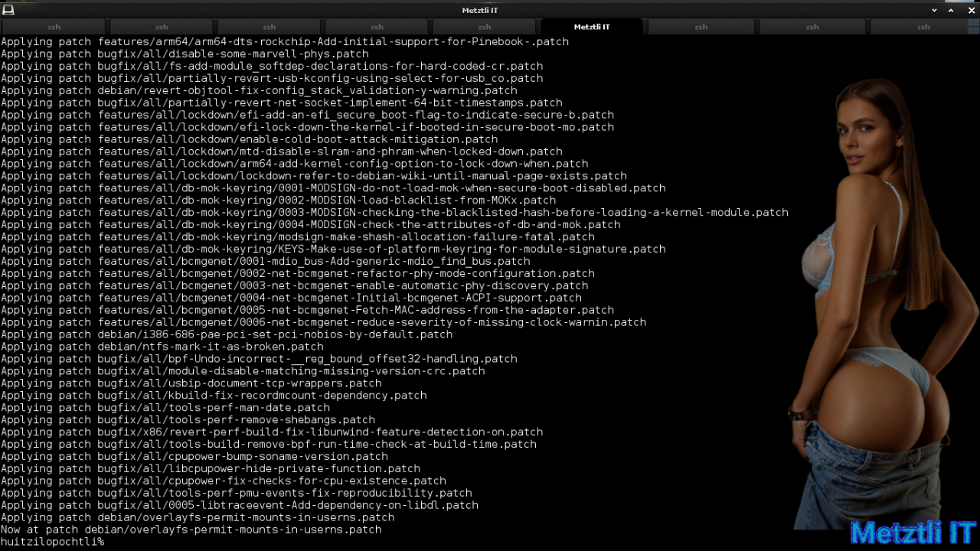Click the 'Applying patch debian/overlayfs-permit-mounts-in-userns.patch' line

(198, 517)
